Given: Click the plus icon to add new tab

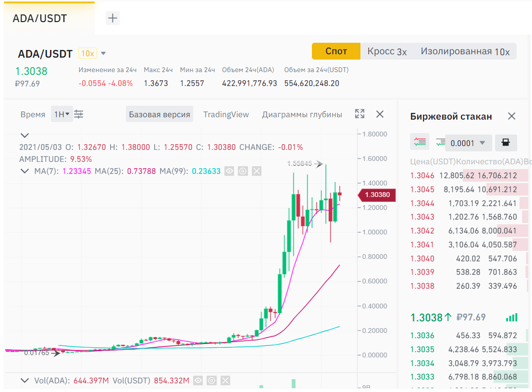Looking at the screenshot, I should coord(112,18).
